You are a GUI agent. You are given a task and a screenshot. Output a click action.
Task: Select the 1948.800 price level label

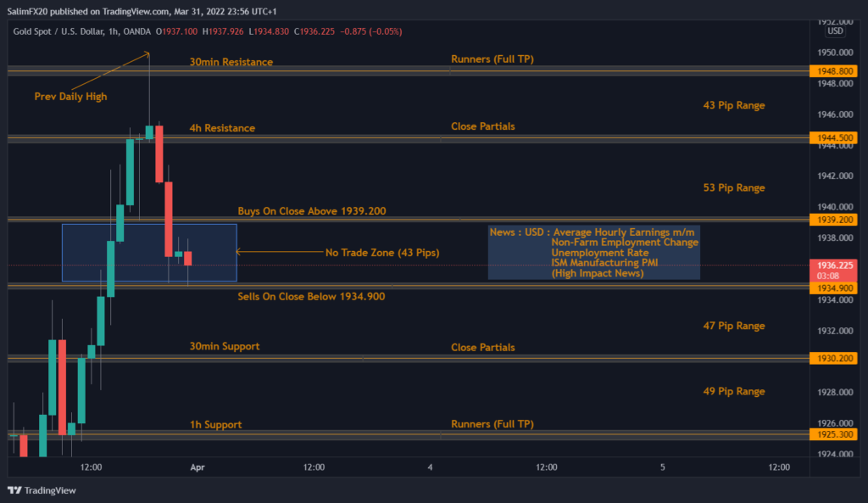pos(834,72)
